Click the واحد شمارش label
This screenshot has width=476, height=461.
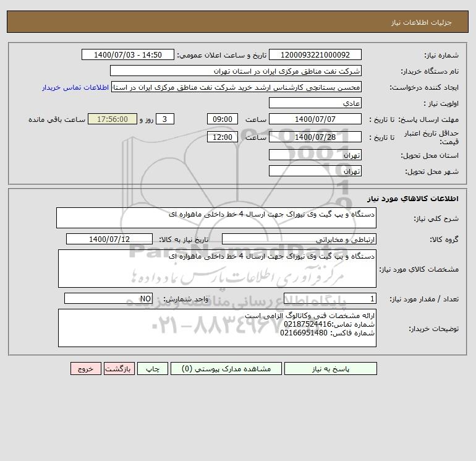pos(186,299)
